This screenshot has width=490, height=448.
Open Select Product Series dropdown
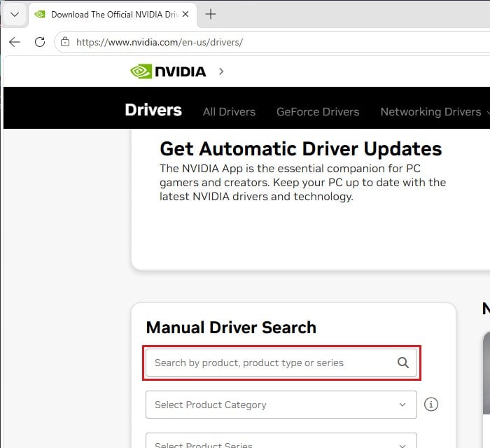pos(281,440)
